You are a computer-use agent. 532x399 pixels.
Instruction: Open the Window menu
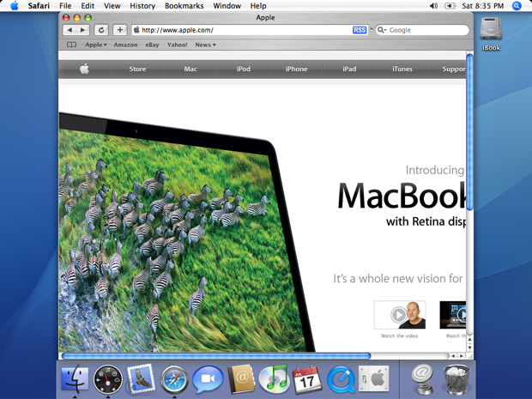tap(227, 6)
